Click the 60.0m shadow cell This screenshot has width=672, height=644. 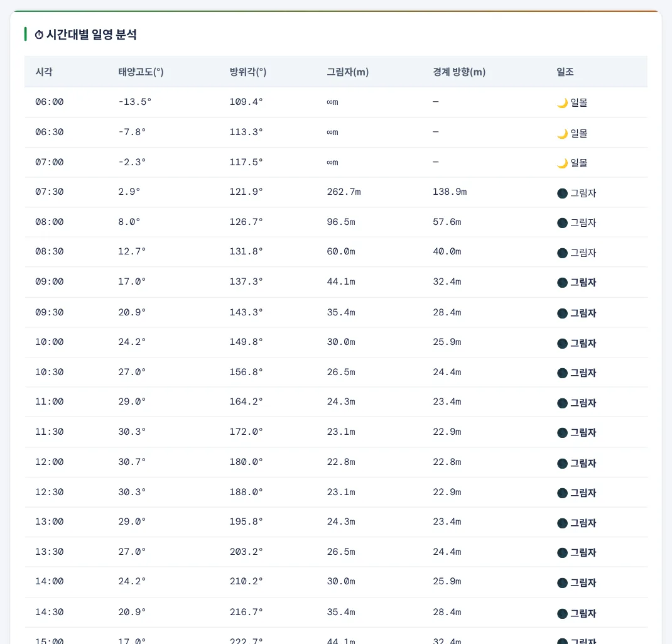(x=341, y=251)
